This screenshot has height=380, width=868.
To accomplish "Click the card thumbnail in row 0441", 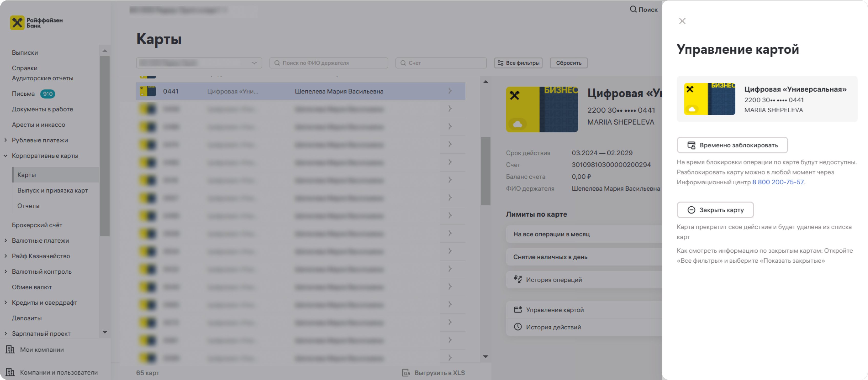I will coord(148,91).
